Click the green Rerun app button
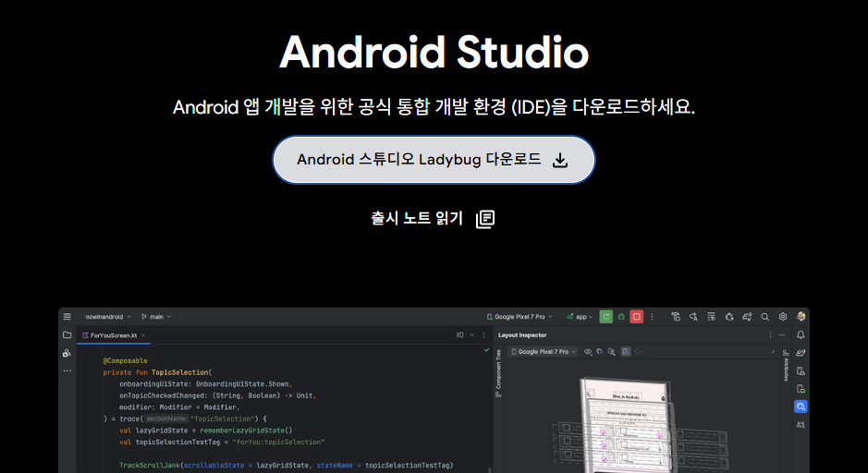Viewport: 868px width, 473px height. pyautogui.click(x=606, y=317)
